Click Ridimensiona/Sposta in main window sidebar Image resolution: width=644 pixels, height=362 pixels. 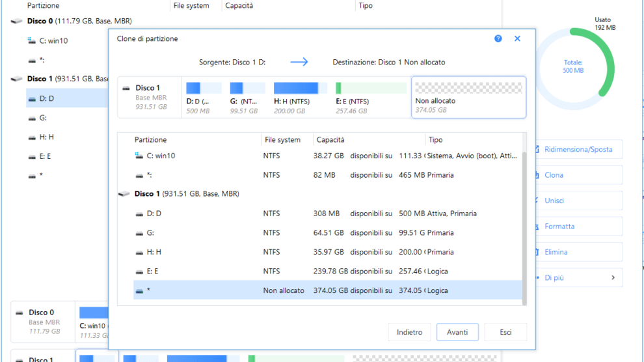[578, 150]
